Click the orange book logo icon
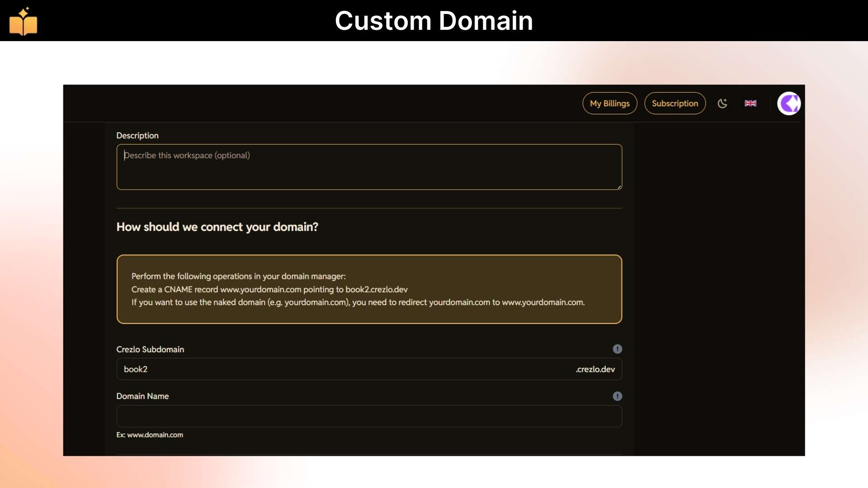This screenshot has height=488, width=868. pyautogui.click(x=23, y=22)
